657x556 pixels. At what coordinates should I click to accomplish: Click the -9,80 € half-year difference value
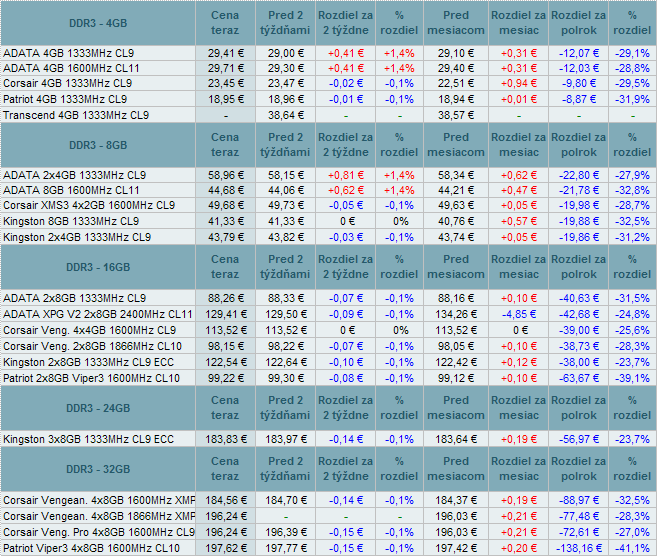579,83
